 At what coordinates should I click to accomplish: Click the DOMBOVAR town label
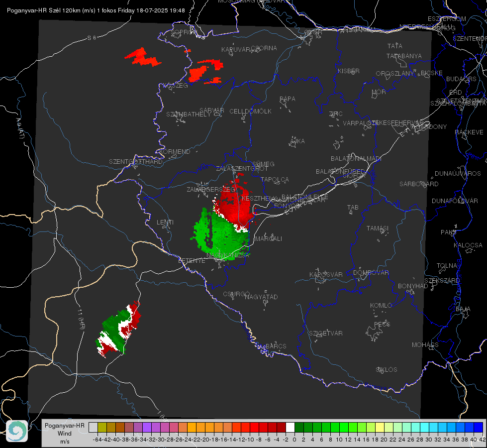tap(371, 273)
